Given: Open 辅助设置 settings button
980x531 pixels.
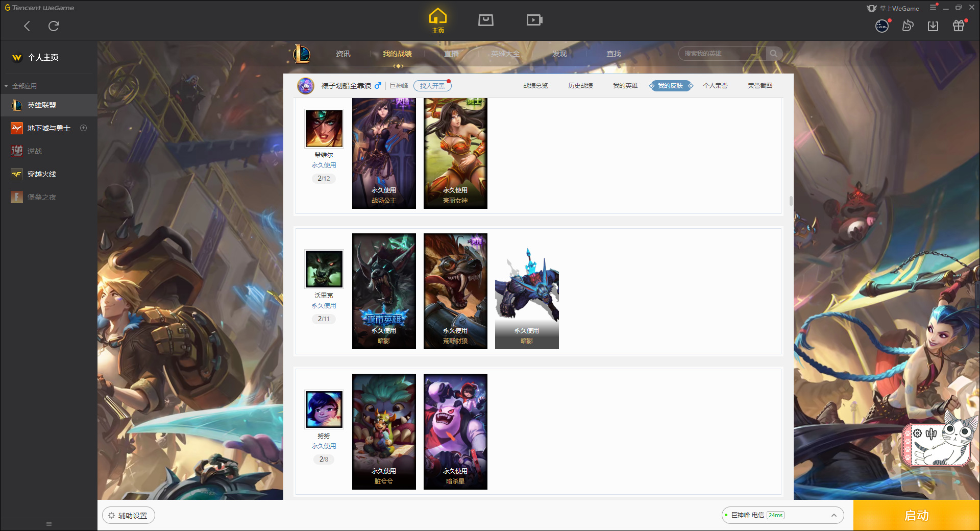Looking at the screenshot, I should (129, 516).
